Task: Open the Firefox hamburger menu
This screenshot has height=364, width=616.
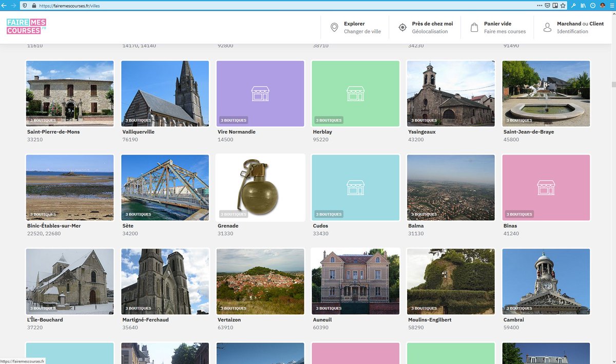Action: tap(611, 5)
